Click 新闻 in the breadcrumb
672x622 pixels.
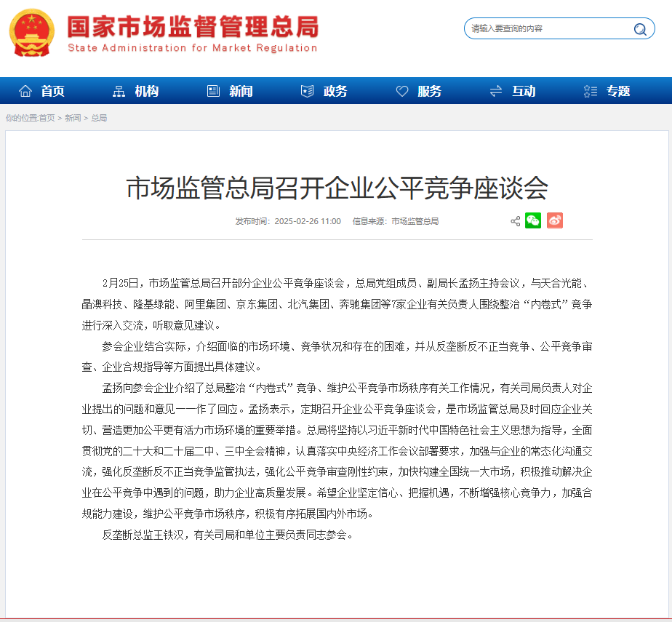tap(73, 118)
